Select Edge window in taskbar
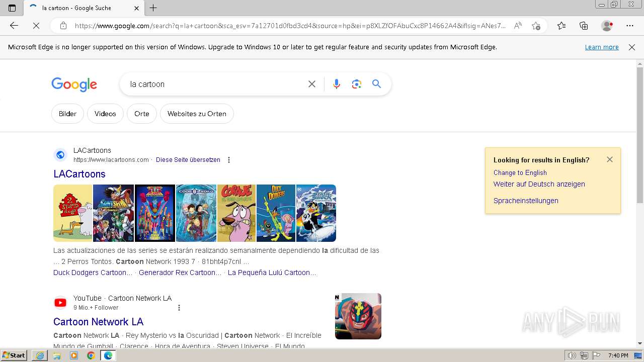The image size is (644, 362). coord(108,355)
